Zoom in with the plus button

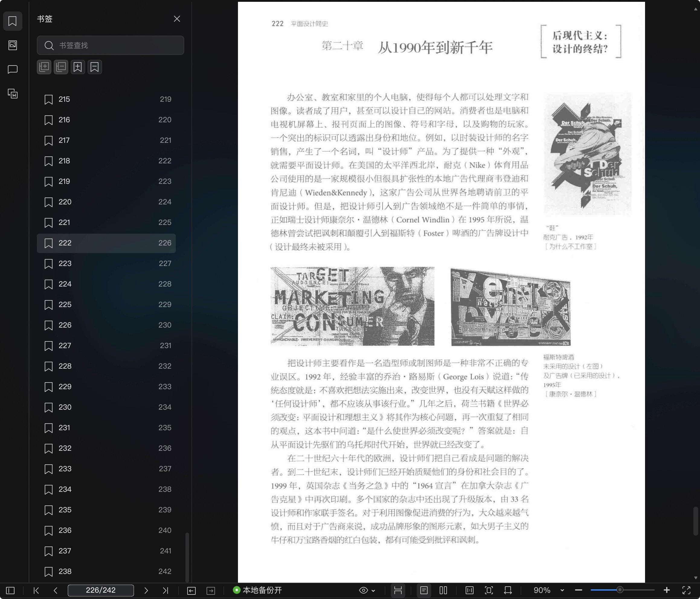point(666,590)
